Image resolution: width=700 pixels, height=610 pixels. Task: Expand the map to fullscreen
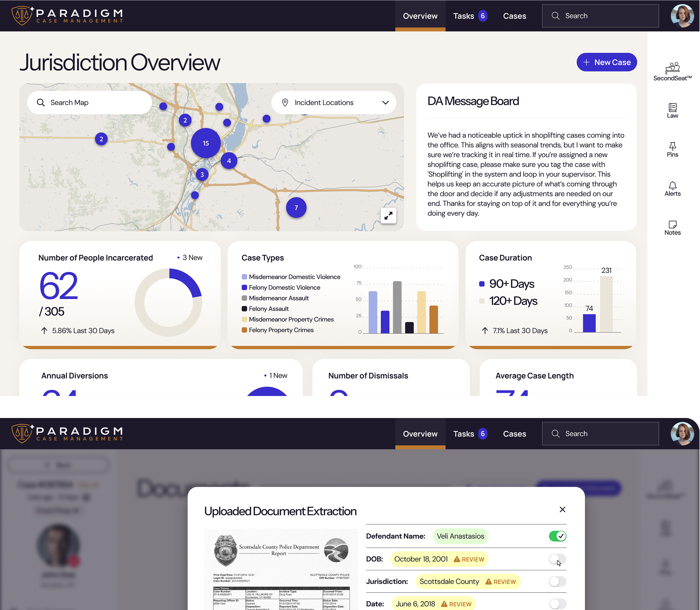coord(388,215)
